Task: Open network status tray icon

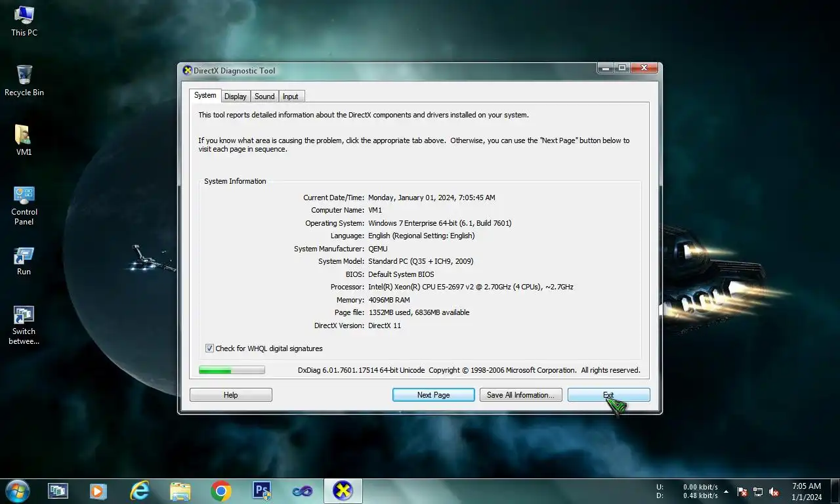Action: tap(758, 492)
